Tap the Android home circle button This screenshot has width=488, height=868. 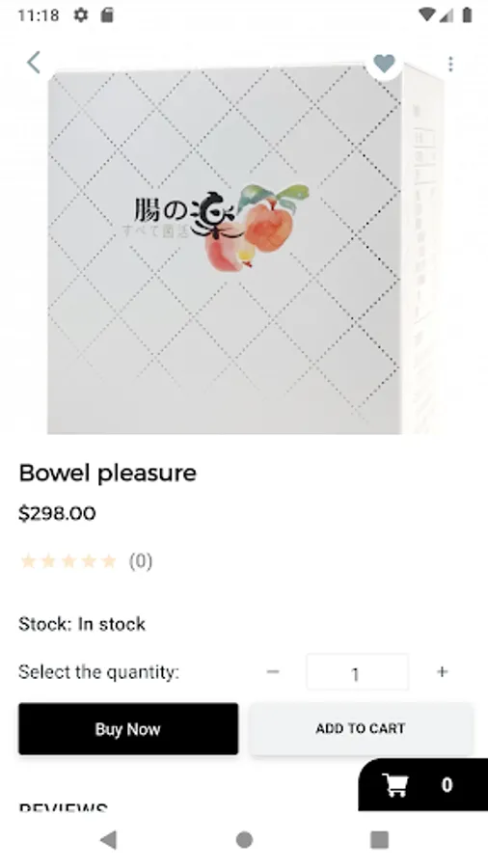pyautogui.click(x=244, y=840)
